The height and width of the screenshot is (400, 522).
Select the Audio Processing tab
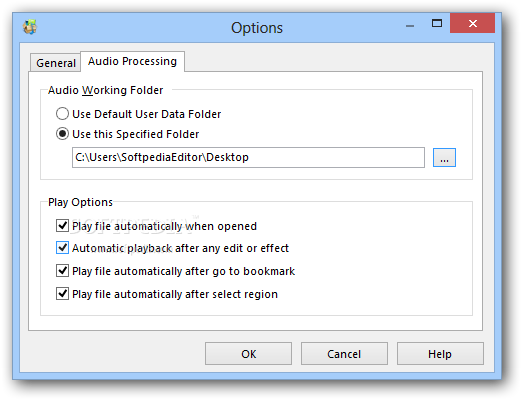point(132,61)
